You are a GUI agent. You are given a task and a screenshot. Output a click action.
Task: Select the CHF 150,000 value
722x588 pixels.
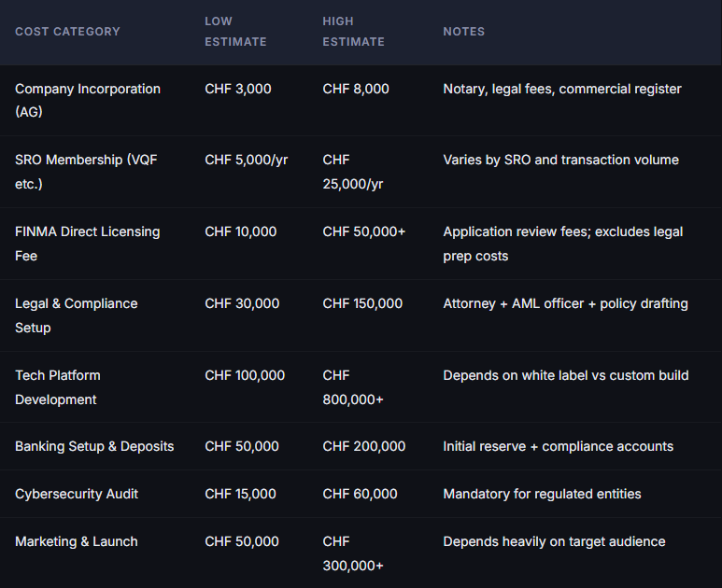[x=362, y=303]
